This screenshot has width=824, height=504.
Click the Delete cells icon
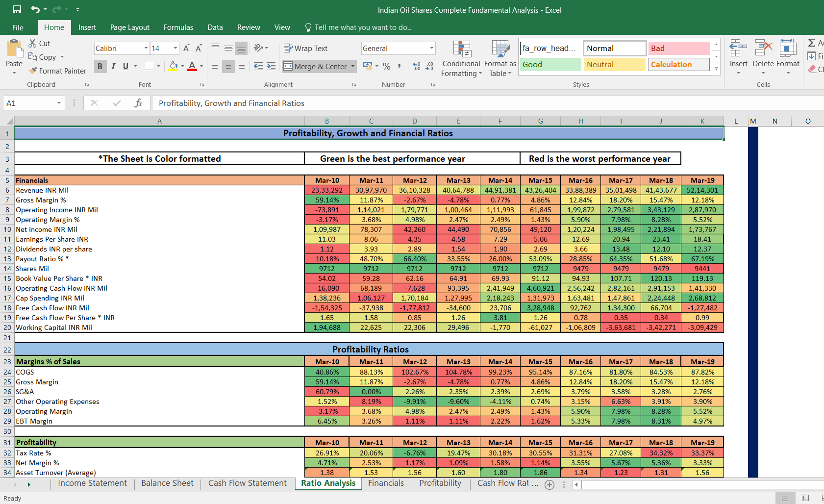click(x=763, y=49)
